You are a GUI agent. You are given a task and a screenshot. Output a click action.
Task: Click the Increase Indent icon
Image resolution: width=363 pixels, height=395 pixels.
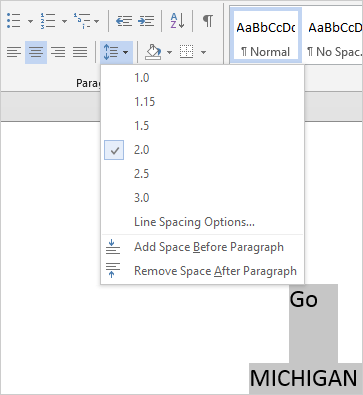click(x=146, y=21)
